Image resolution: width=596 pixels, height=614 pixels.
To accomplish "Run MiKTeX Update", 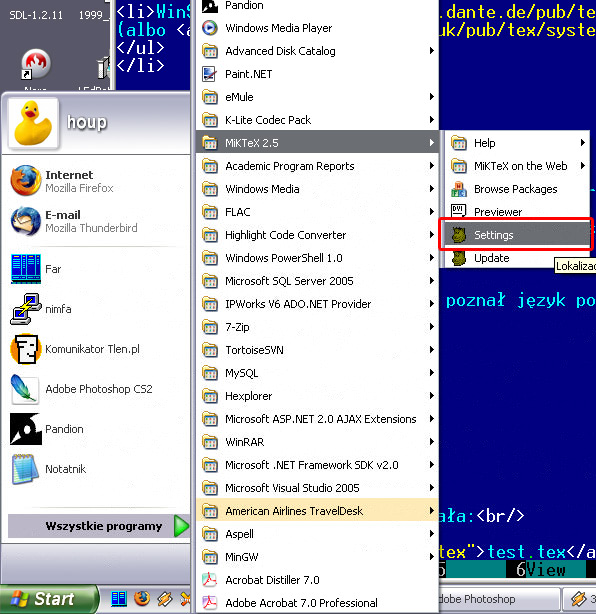I will 517,258.
